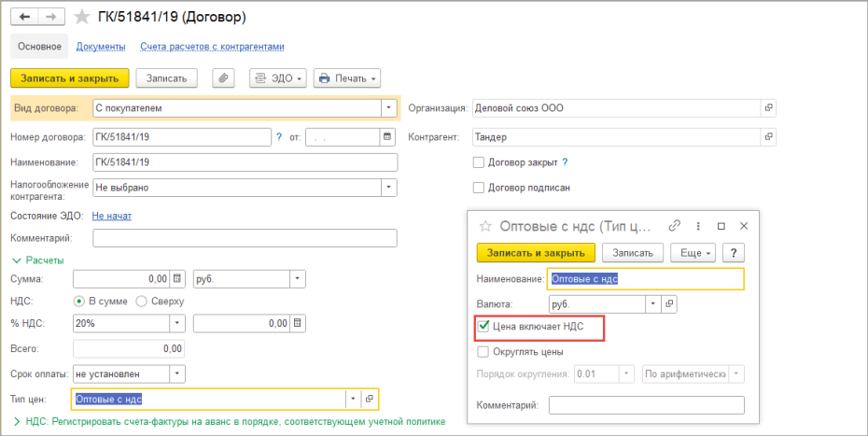Viewport: 868px width, 436px height.
Task: Close the Оптовые с ндс window
Action: pos(744,226)
